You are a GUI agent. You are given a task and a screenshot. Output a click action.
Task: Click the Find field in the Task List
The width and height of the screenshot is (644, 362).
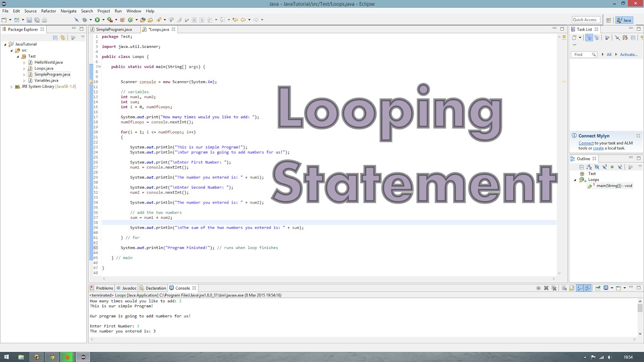tap(583, 54)
